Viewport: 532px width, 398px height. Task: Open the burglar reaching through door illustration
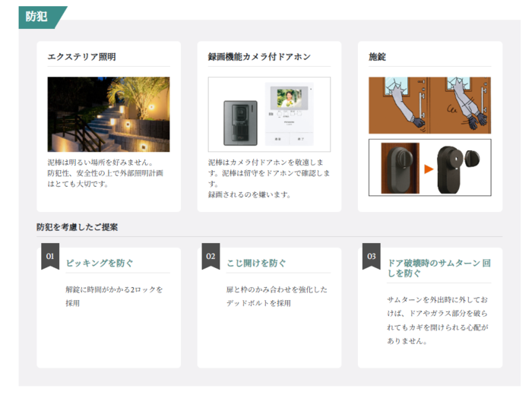click(x=430, y=105)
